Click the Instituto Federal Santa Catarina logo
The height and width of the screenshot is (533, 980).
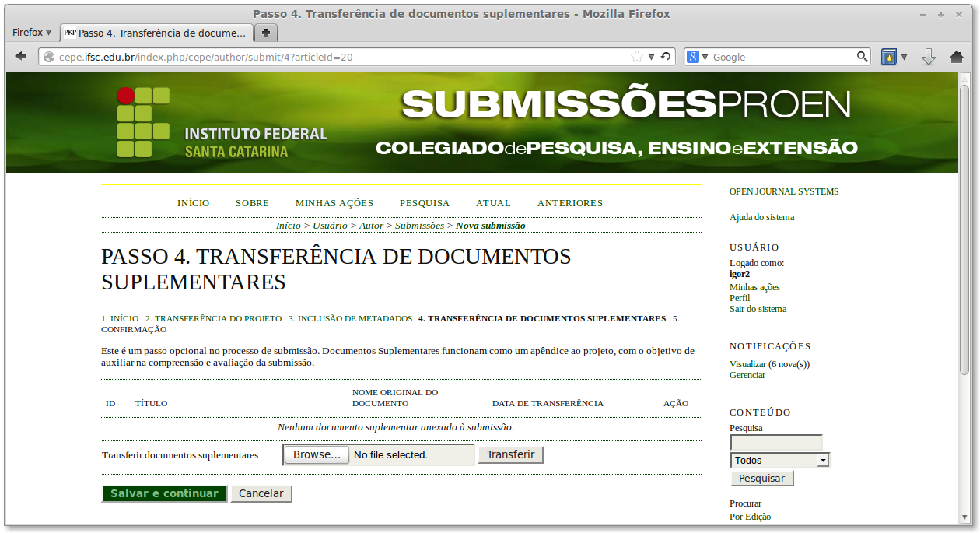(x=142, y=121)
